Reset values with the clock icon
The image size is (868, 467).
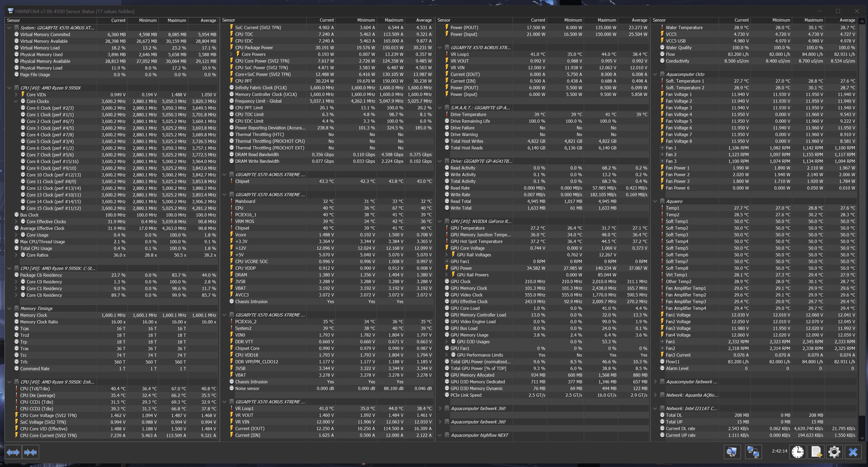point(797,452)
